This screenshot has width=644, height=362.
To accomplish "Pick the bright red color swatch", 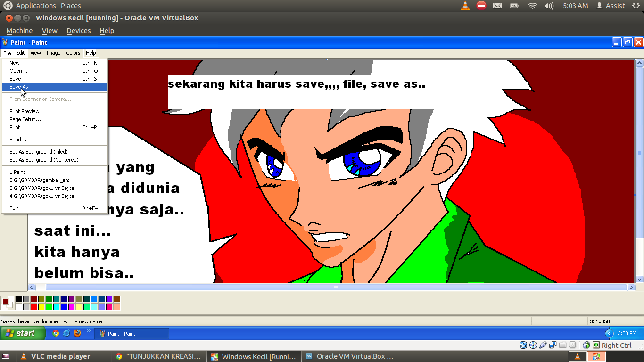I will point(33,307).
